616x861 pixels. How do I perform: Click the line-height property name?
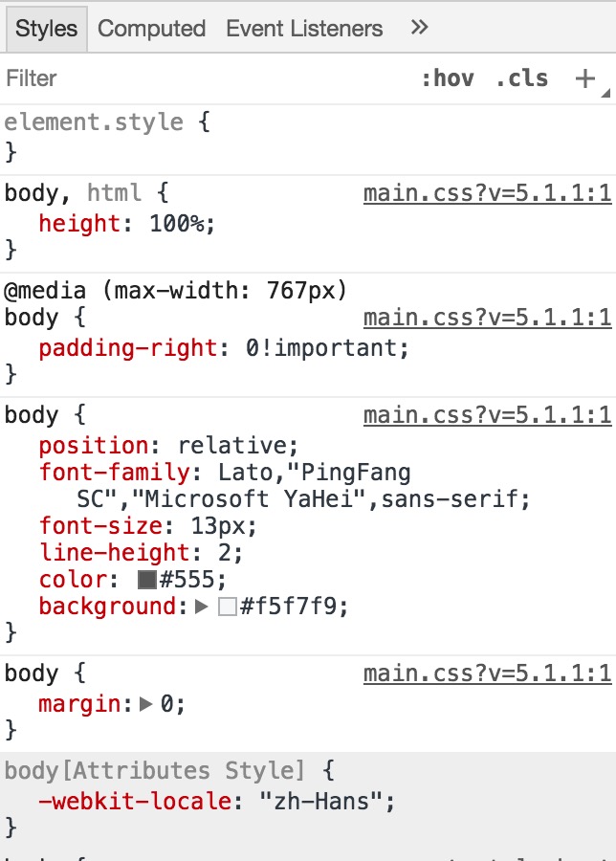tap(114, 552)
